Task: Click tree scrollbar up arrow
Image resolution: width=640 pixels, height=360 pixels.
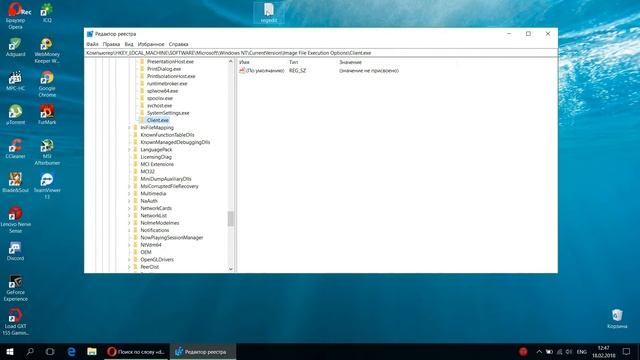Action: (x=231, y=61)
